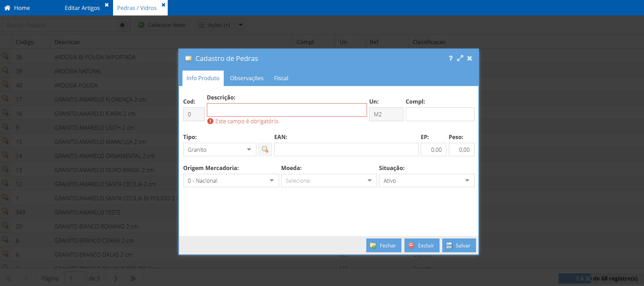This screenshot has height=286, width=644.
Task: Open the magnifier for GRANITO AMARELO OURO BRASIL 2 cm
Action: pyautogui.click(x=5, y=169)
